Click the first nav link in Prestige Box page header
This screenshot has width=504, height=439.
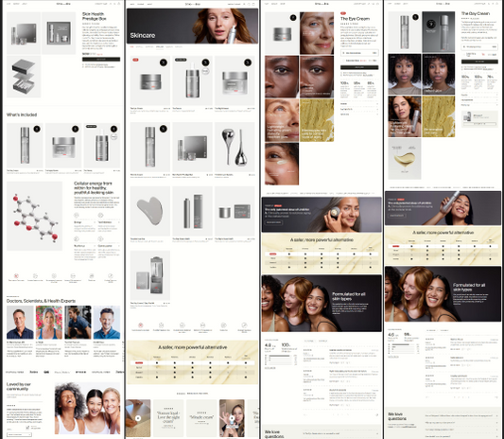9,4
